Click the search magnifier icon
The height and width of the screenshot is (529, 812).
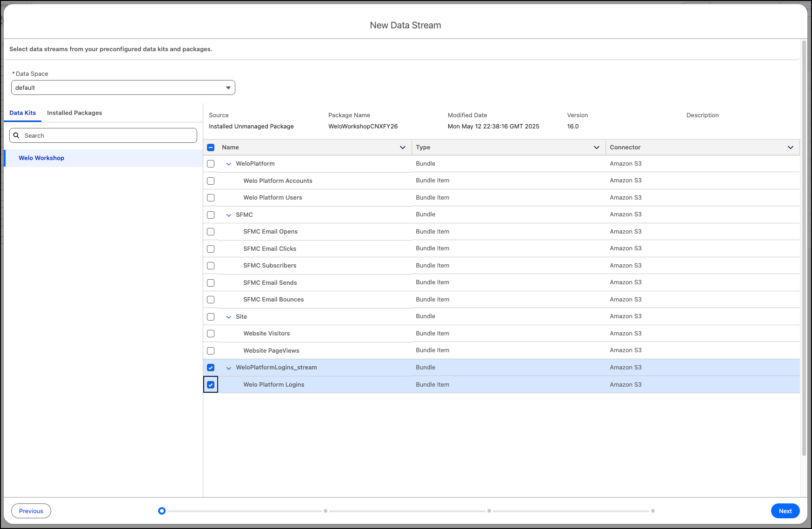pos(16,135)
